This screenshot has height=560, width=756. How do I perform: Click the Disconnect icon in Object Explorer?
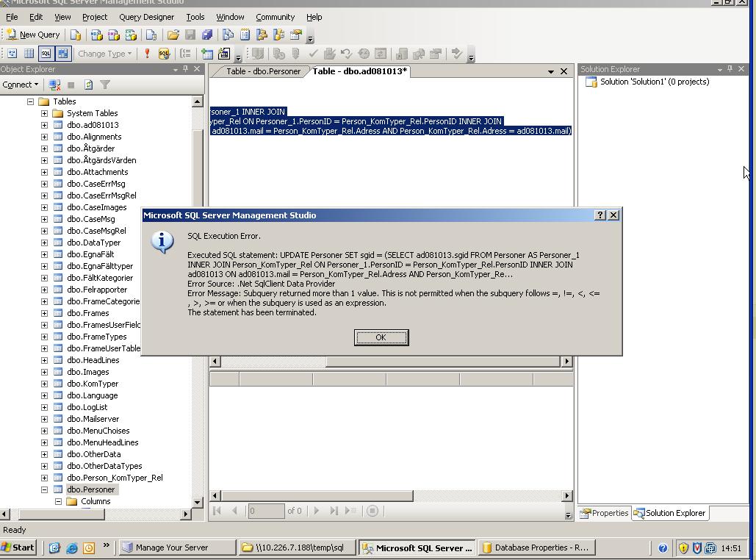54,85
